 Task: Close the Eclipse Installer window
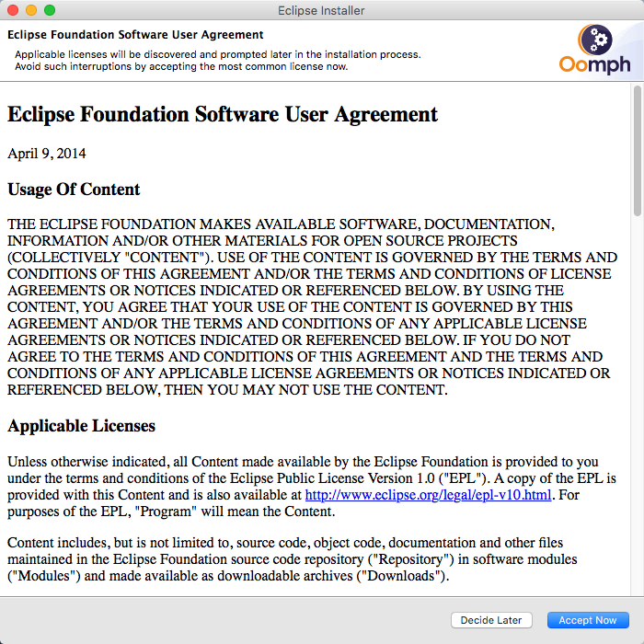[x=13, y=10]
